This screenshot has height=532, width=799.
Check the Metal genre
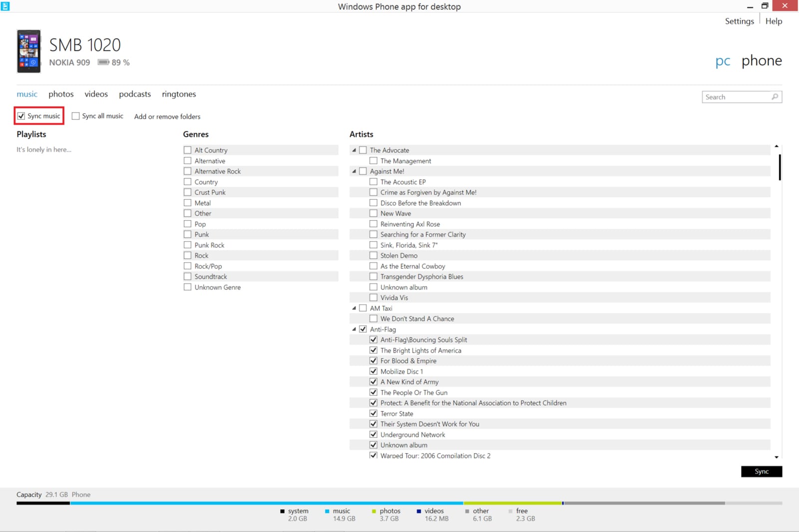pyautogui.click(x=187, y=203)
